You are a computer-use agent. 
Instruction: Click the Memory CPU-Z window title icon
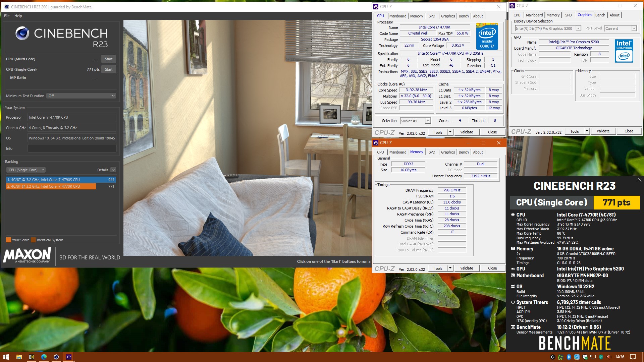tap(376, 143)
